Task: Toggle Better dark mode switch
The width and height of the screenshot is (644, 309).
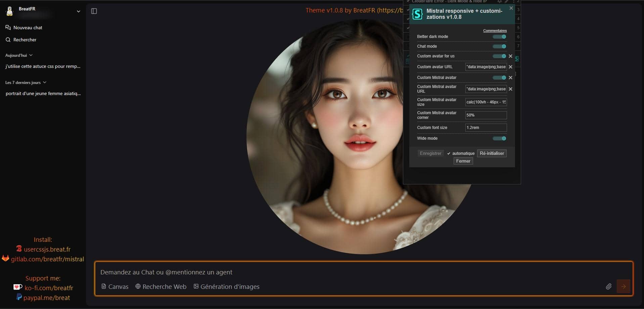Action: click(499, 37)
